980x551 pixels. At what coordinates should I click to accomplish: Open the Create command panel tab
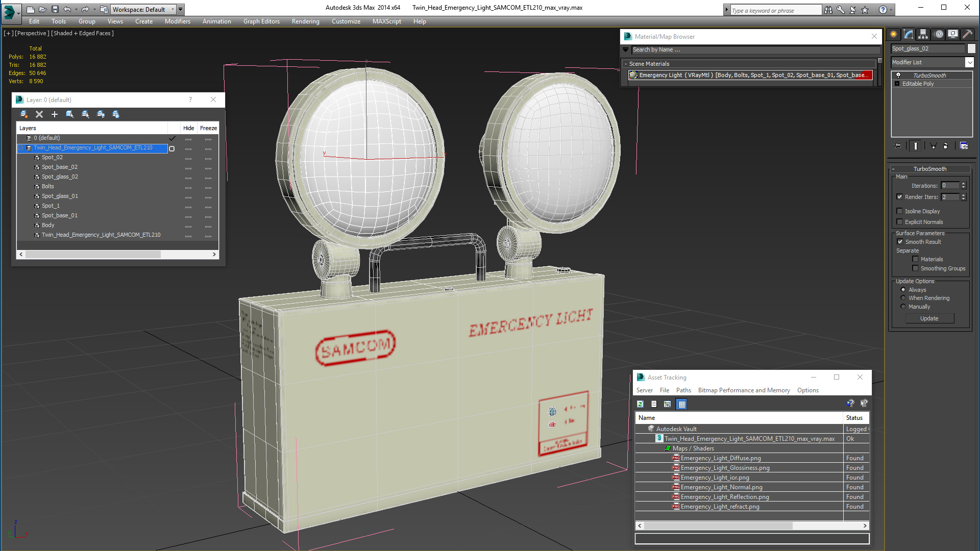pyautogui.click(x=894, y=34)
